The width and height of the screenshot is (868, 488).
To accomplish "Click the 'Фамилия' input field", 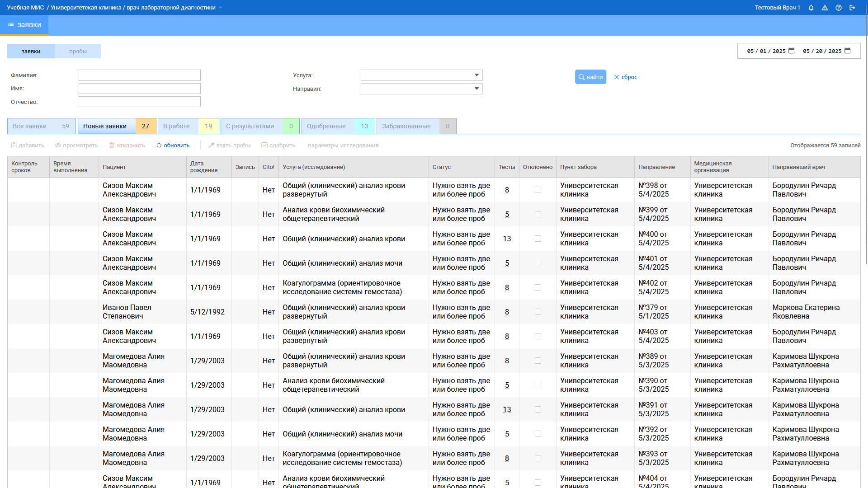I will pos(139,75).
